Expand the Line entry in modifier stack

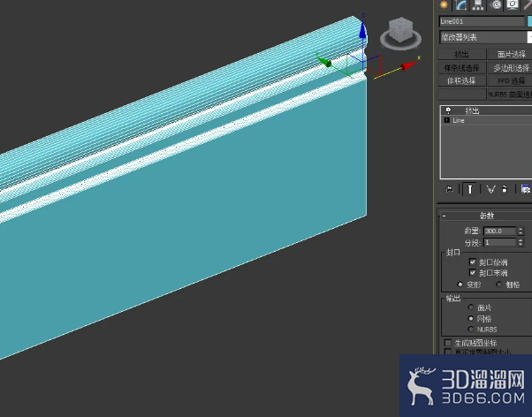447,120
